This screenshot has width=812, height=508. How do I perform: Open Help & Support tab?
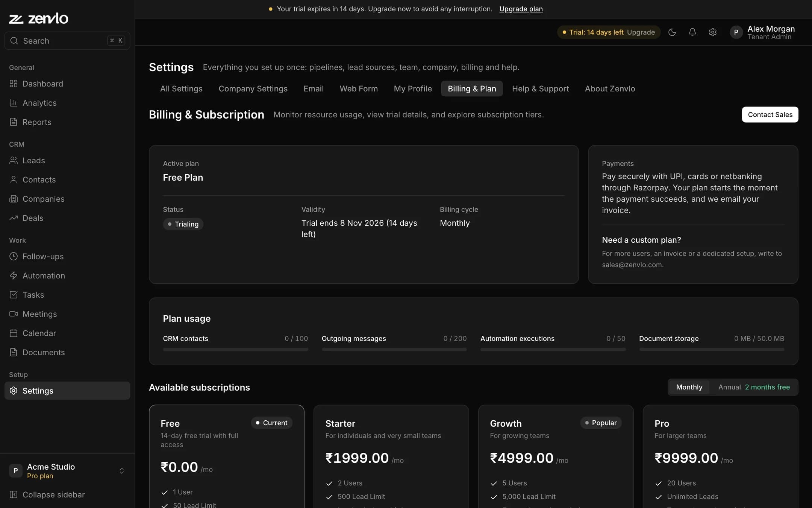[x=540, y=89]
